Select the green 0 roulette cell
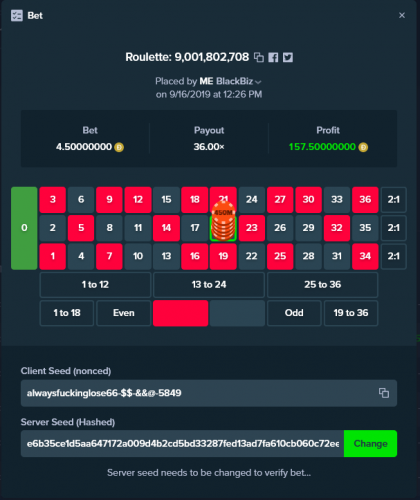The height and width of the screenshot is (500, 420). pos(24,228)
